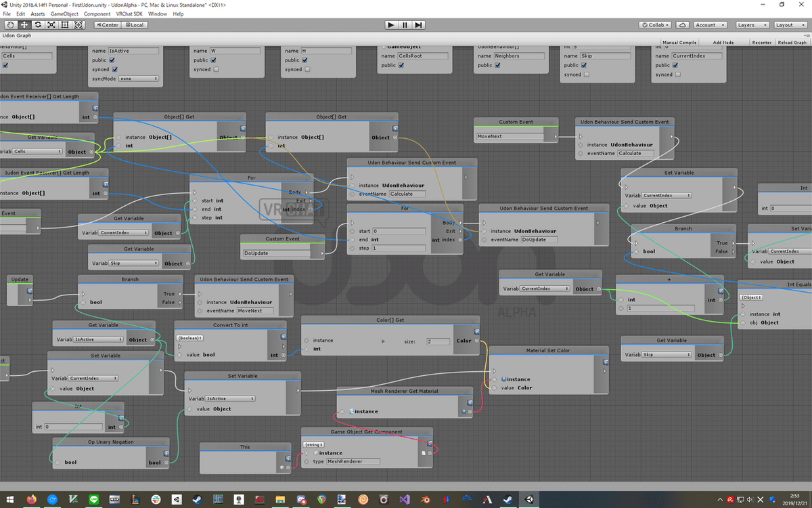Open Slack from the taskbar

click(x=156, y=500)
